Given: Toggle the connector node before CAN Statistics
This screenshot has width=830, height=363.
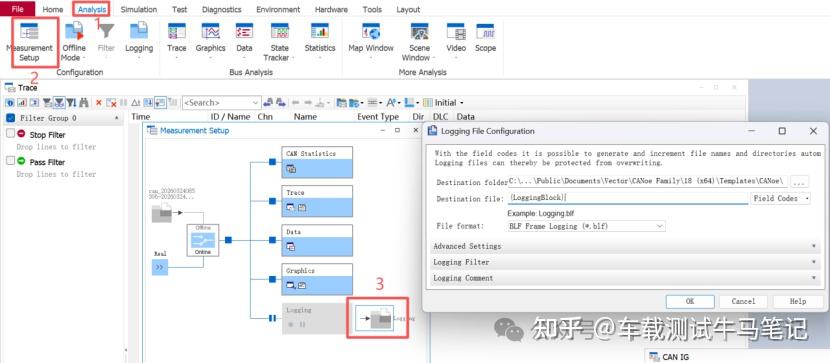Looking at the screenshot, I should coord(272,162).
